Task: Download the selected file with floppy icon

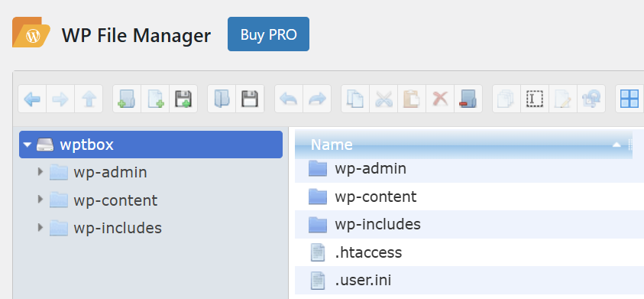Action: click(x=250, y=99)
